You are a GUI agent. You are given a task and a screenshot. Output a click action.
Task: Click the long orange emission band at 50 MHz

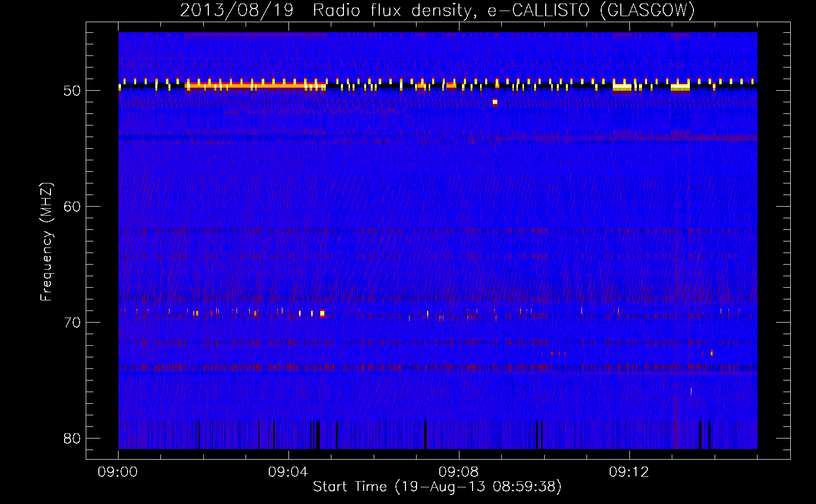coord(255,86)
